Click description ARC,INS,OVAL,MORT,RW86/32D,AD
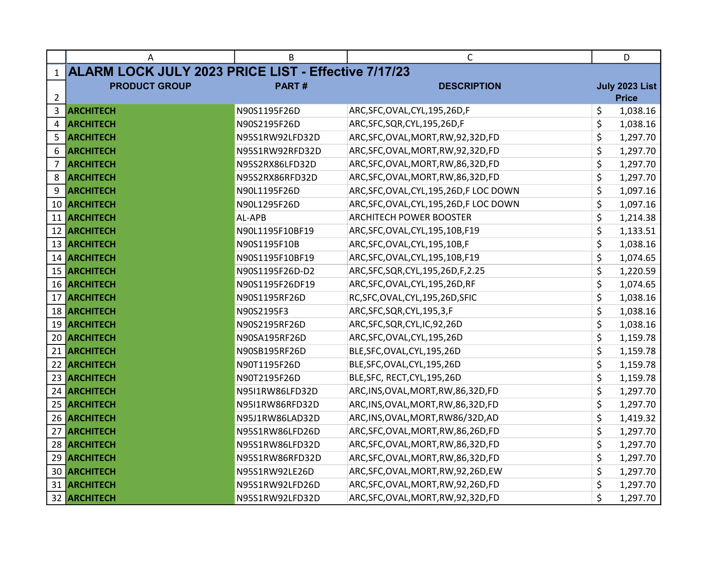 pyautogui.click(x=469, y=418)
